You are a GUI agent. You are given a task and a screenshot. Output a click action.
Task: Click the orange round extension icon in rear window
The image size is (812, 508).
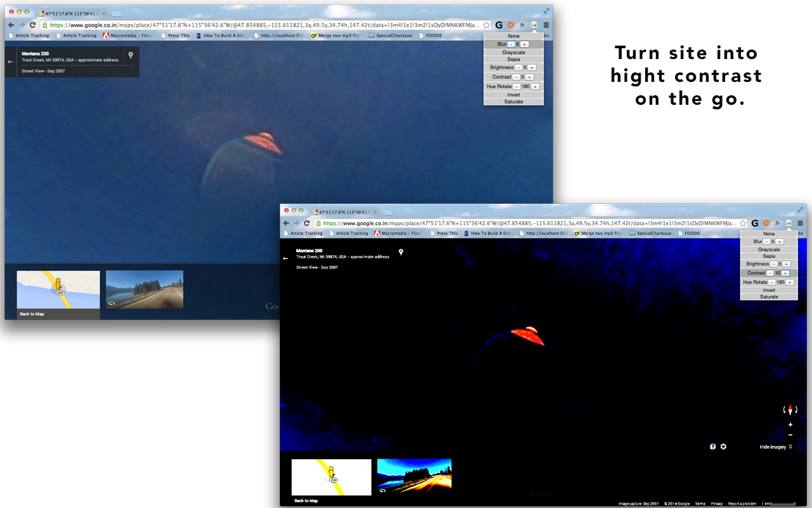point(511,25)
